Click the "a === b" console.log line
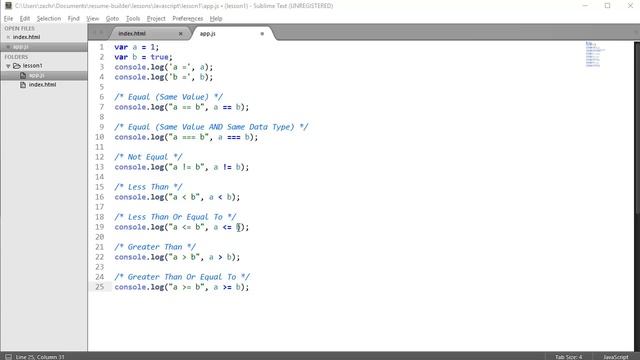Image resolution: width=640 pixels, height=360 pixels. (x=186, y=137)
